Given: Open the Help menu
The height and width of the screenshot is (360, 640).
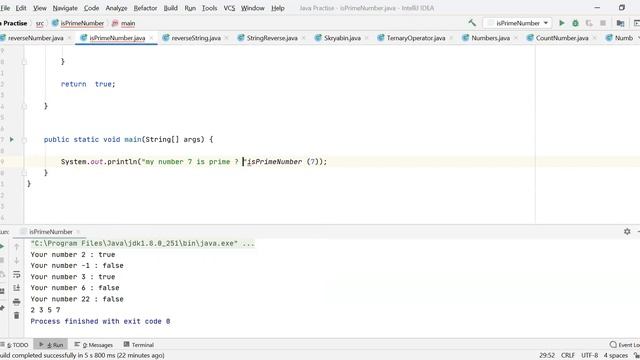Looking at the screenshot, I should click(278, 8).
